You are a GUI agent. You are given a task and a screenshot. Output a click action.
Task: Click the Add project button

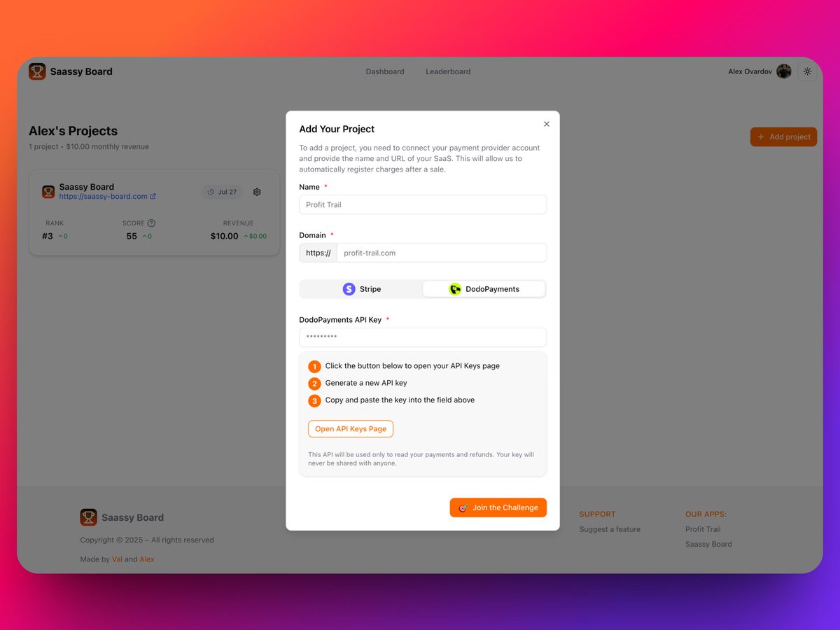pos(783,136)
